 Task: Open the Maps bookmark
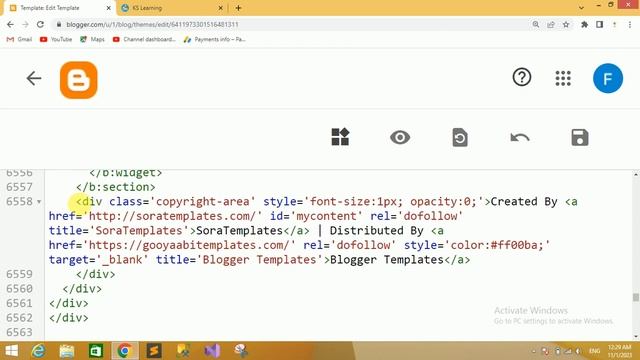[x=92, y=39]
